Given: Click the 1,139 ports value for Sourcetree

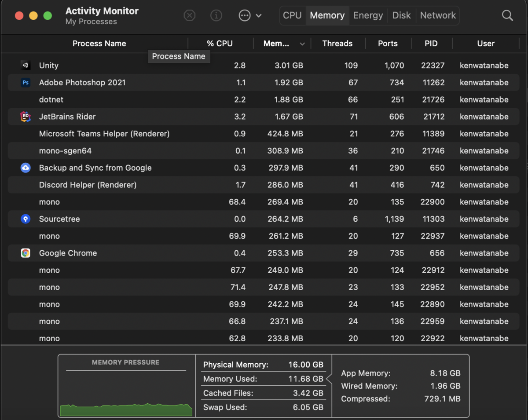Looking at the screenshot, I should [x=394, y=219].
